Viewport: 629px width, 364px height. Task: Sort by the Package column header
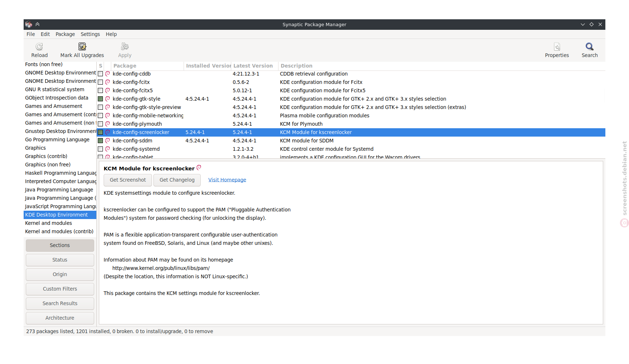147,66
